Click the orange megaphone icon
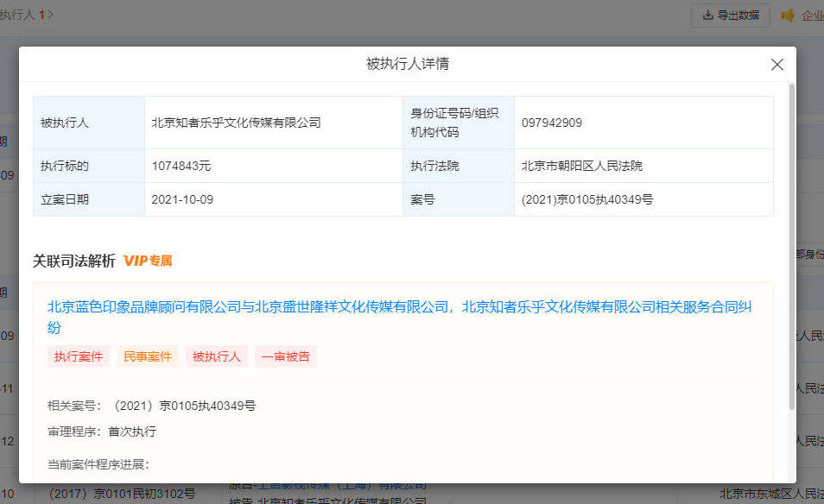Viewport: 824px width, 504px height. tap(787, 16)
